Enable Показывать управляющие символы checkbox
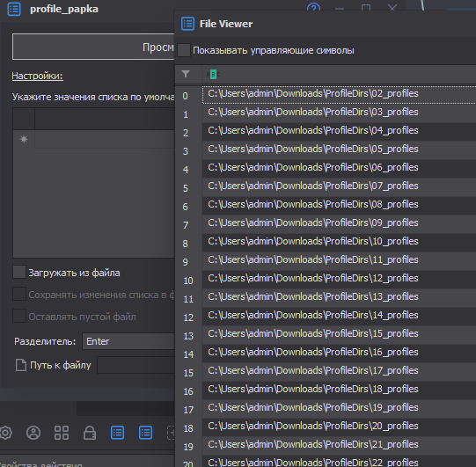 (184, 50)
